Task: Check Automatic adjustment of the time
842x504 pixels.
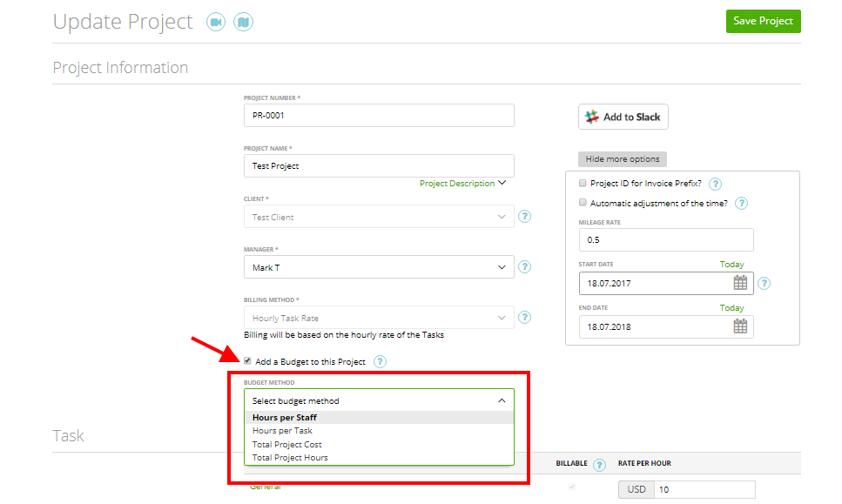Action: [x=583, y=202]
